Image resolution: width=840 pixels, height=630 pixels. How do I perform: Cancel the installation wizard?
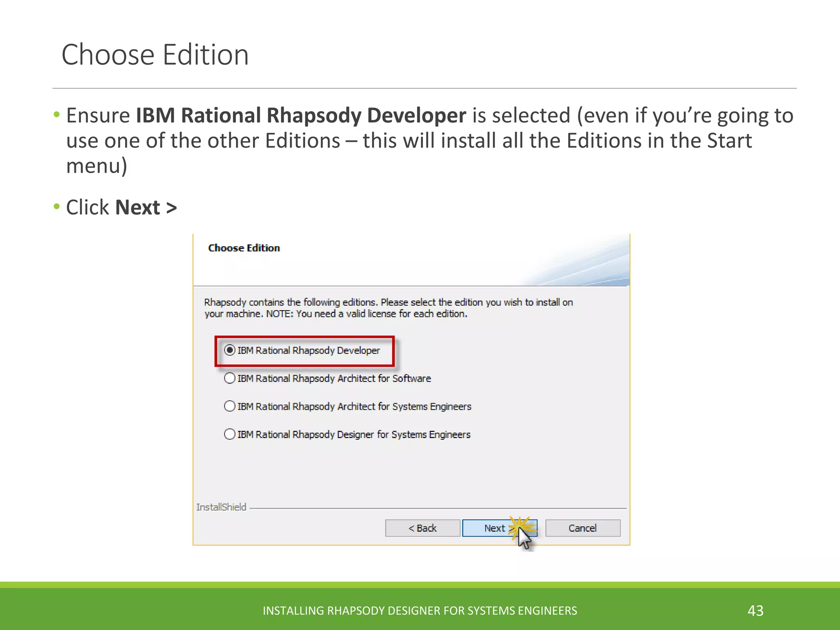click(583, 528)
